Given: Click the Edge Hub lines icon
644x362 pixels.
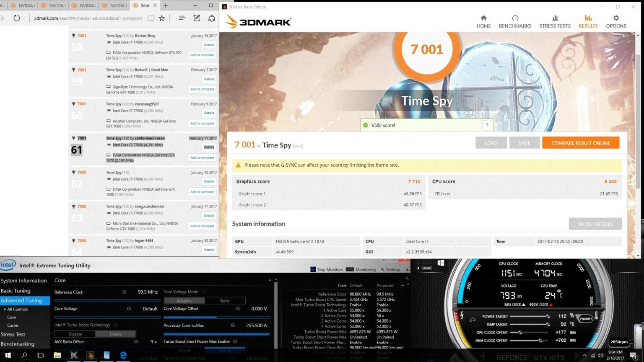Looking at the screenshot, I should [x=182, y=18].
